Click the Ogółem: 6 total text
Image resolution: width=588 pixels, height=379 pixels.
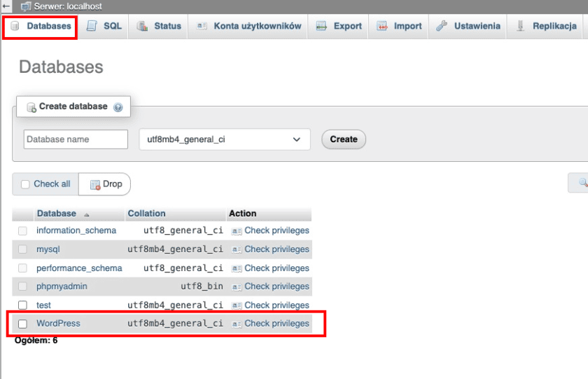36,340
